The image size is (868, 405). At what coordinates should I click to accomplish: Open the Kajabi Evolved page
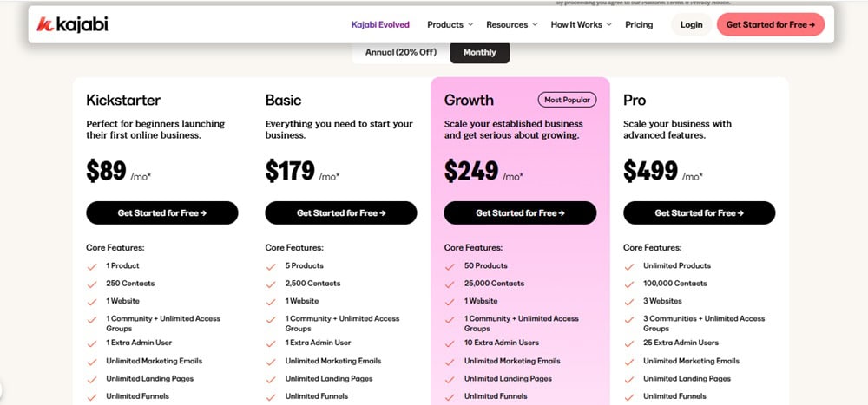pyautogui.click(x=380, y=25)
